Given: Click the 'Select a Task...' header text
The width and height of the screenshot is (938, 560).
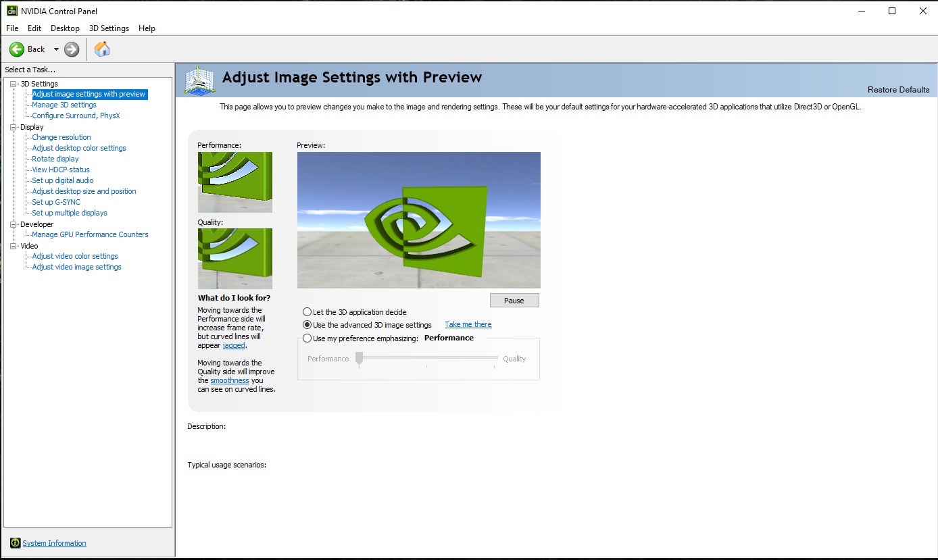Looking at the screenshot, I should [30, 70].
